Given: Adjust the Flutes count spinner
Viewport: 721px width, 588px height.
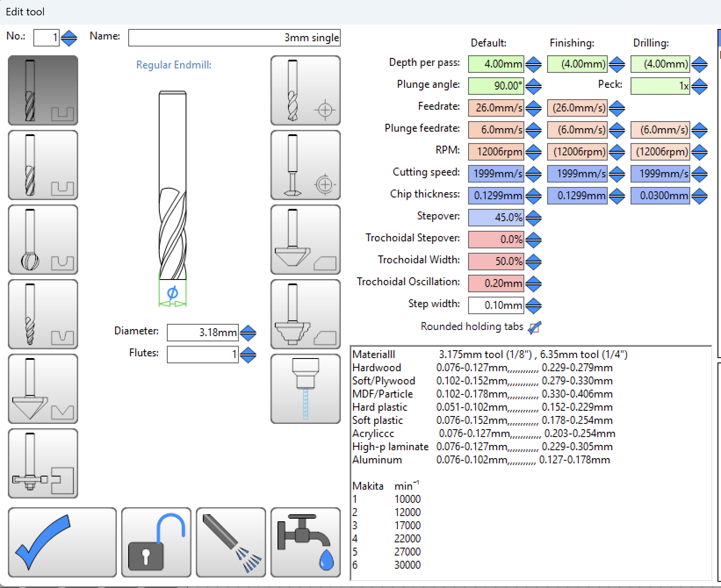Looking at the screenshot, I should click(248, 355).
